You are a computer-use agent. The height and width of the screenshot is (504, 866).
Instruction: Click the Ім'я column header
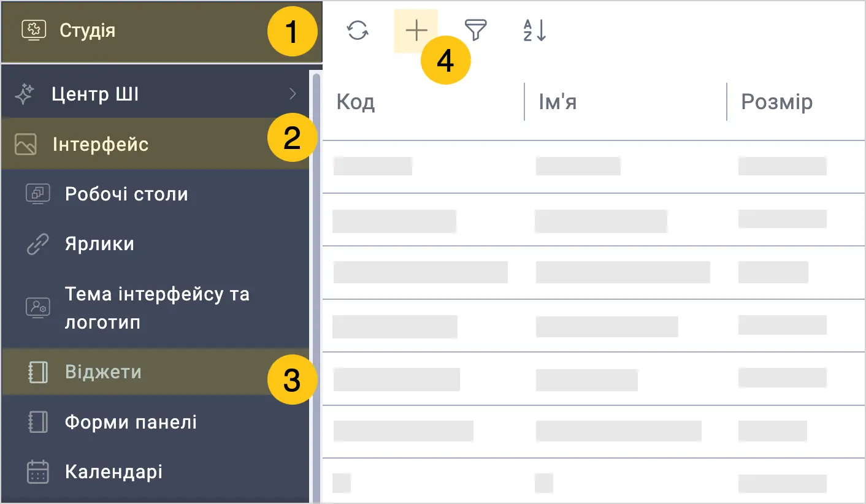(x=558, y=102)
